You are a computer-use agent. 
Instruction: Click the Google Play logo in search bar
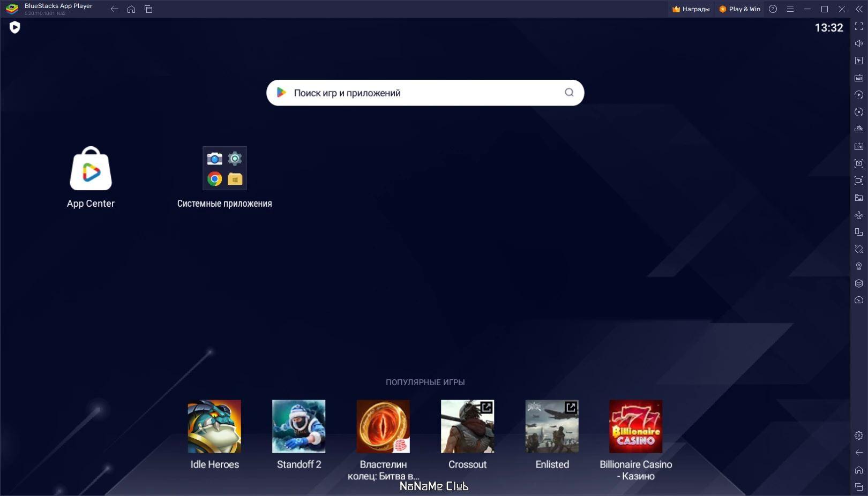(281, 93)
